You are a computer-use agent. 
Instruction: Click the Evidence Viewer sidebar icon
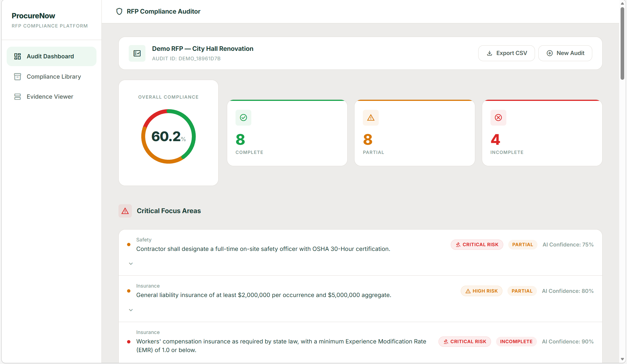click(18, 97)
